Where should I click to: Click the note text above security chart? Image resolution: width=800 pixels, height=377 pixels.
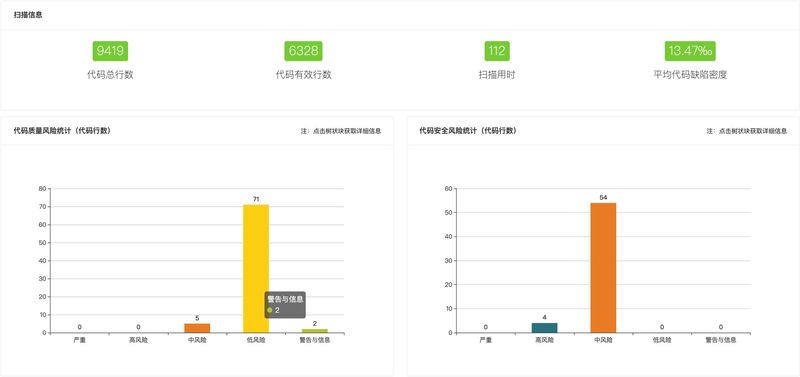pyautogui.click(x=746, y=131)
